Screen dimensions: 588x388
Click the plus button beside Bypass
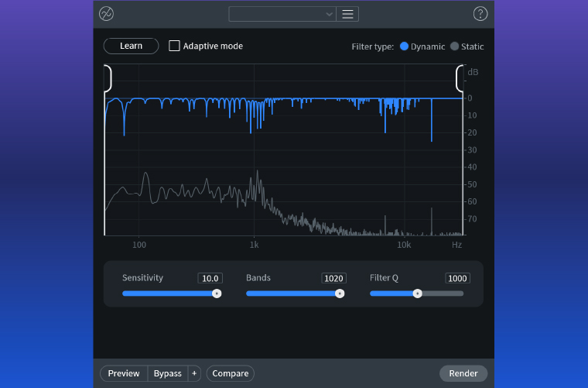tap(194, 373)
